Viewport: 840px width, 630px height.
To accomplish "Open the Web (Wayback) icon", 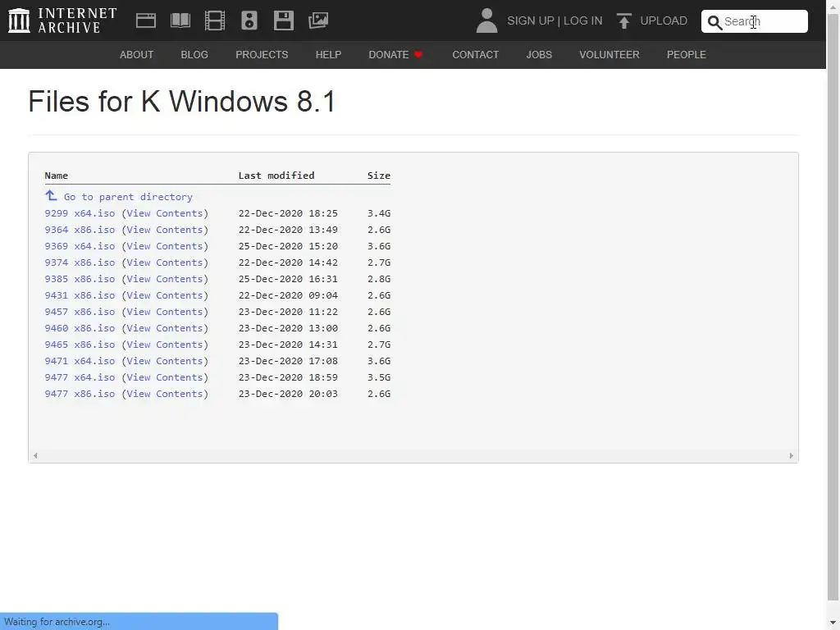I will (x=146, y=21).
